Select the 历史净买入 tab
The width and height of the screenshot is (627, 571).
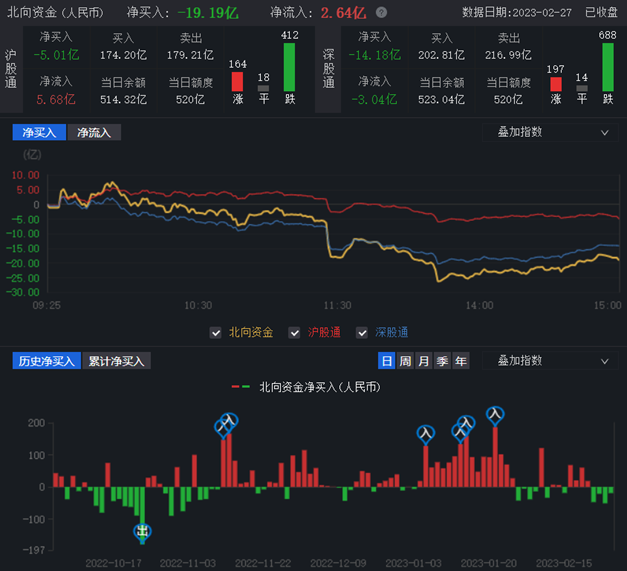click(46, 361)
